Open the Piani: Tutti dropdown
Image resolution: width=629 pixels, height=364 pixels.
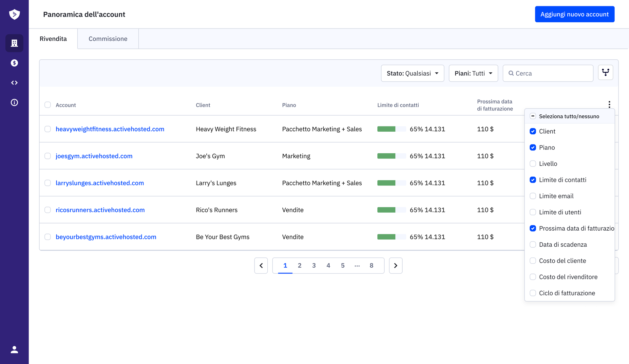pos(473,73)
